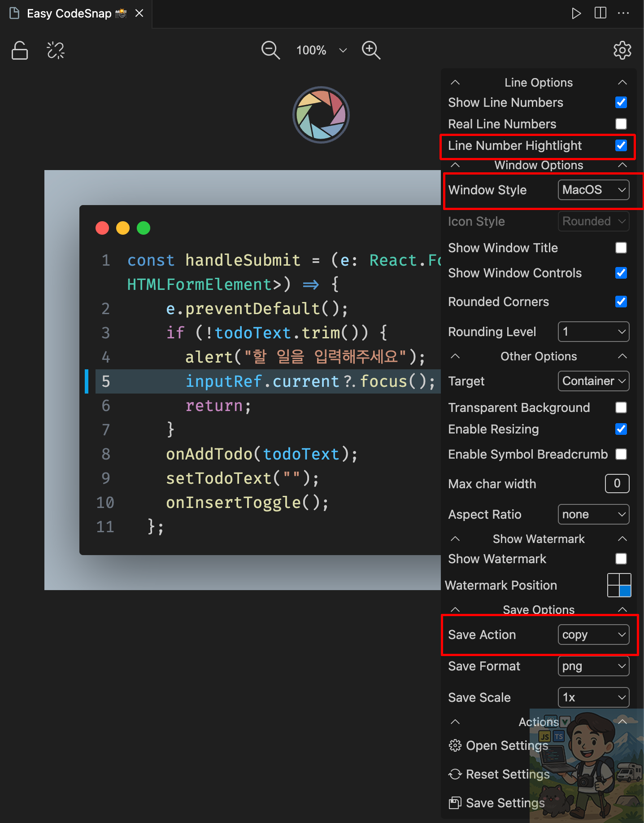The height and width of the screenshot is (823, 644).
Task: Click the yellow window control dot
Action: [x=123, y=228]
